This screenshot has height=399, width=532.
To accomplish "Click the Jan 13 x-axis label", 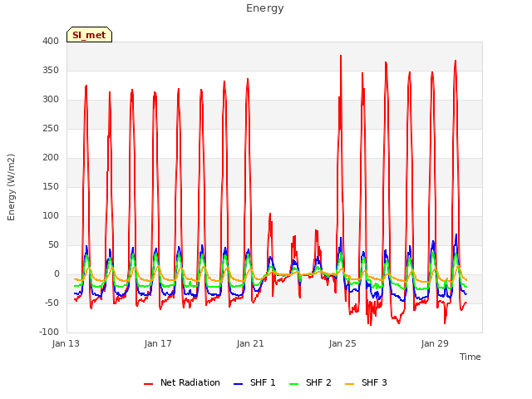I will (66, 343).
